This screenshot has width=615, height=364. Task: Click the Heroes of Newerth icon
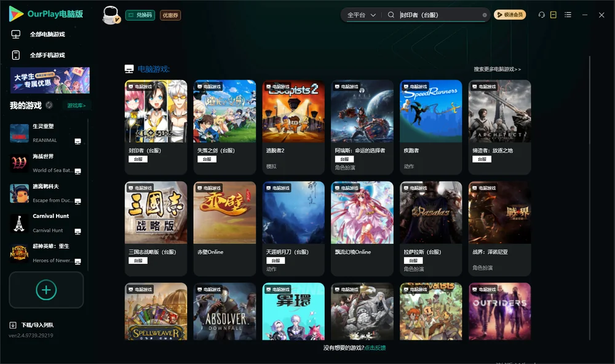coord(19,253)
